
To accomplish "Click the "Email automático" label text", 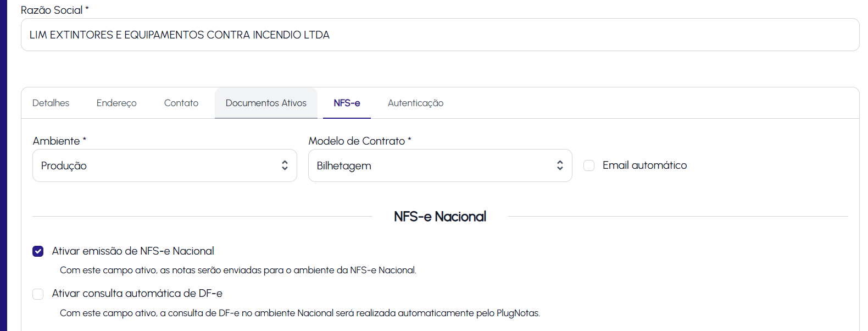I will (644, 165).
